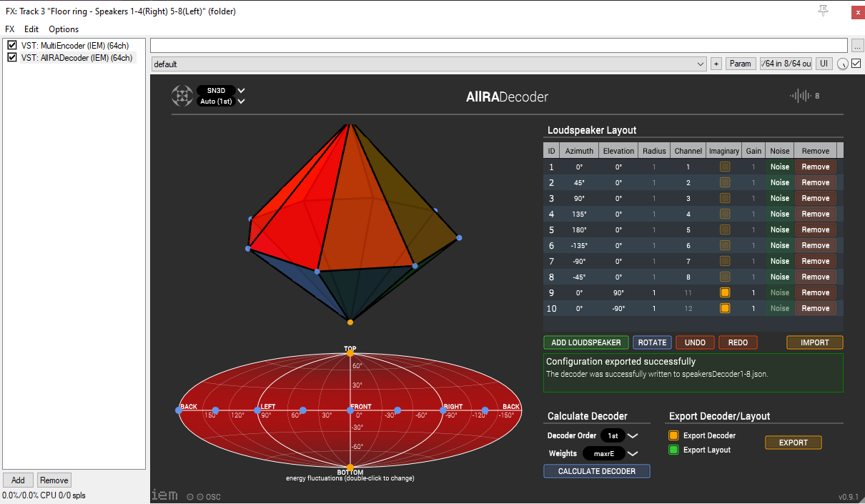Click the iem logo at bottom left
This screenshot has height=504, width=865.
tap(164, 495)
